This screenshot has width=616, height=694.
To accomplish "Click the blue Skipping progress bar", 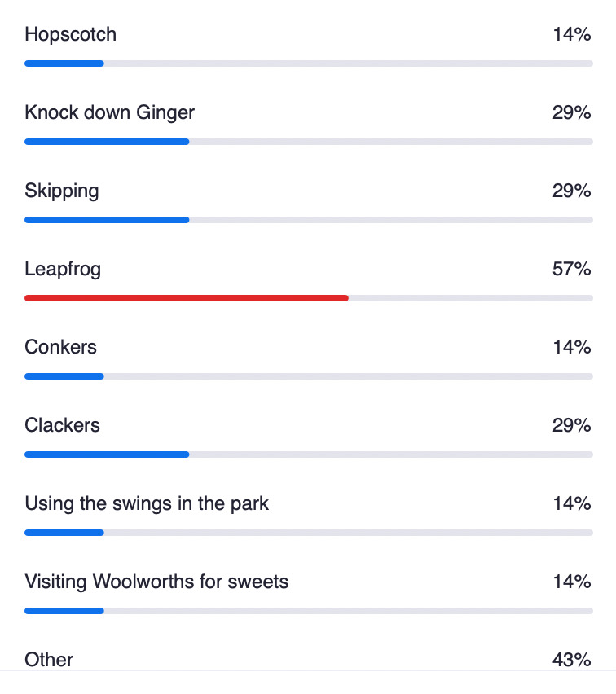I will tap(107, 220).
